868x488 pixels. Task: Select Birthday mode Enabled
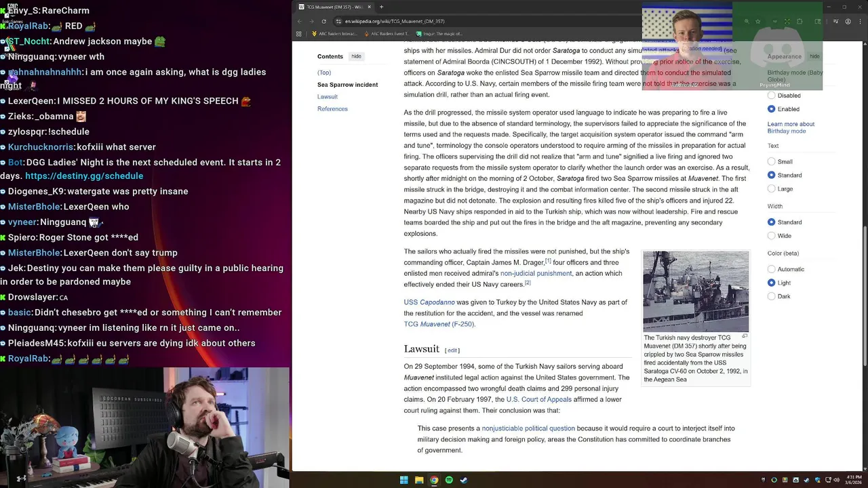click(x=772, y=109)
